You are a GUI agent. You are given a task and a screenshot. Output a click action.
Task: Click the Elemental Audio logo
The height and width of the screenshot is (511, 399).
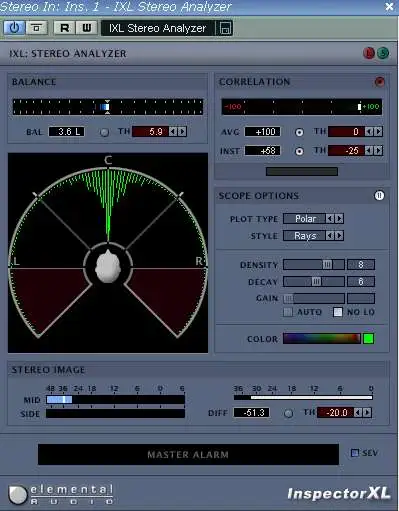tap(61, 494)
